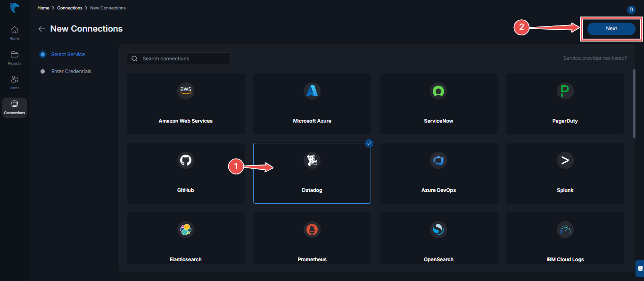Pick the PagerDuty service icon
Image resolution: width=644 pixels, height=281 pixels.
565,91
